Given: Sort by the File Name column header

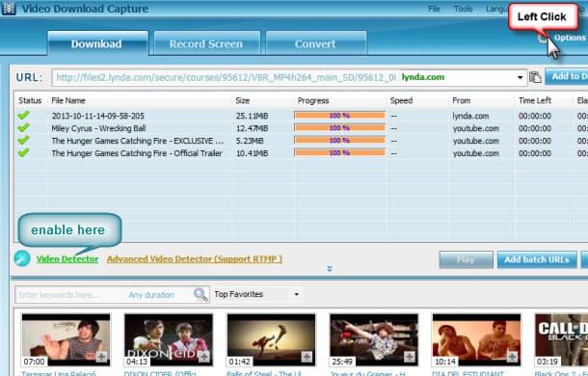Looking at the screenshot, I should click(x=68, y=100).
